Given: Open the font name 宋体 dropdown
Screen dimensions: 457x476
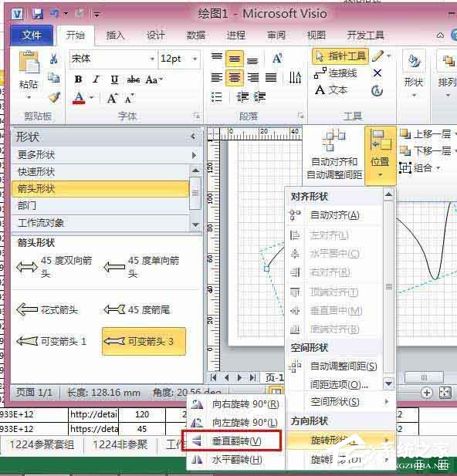Looking at the screenshot, I should [152, 59].
